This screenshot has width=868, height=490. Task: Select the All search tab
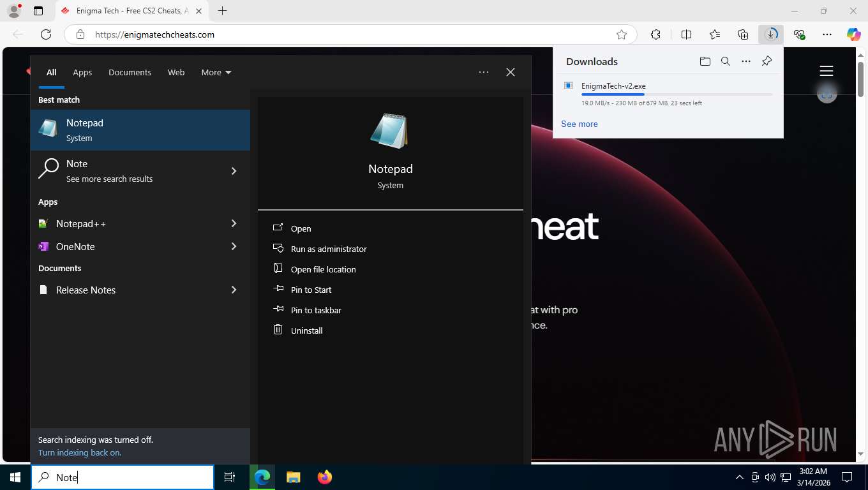(x=51, y=72)
